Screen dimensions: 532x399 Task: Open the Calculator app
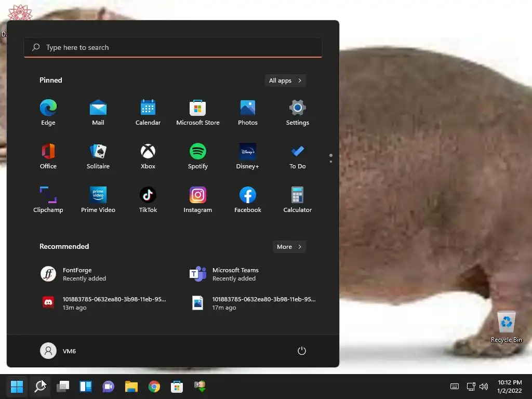pos(298,200)
